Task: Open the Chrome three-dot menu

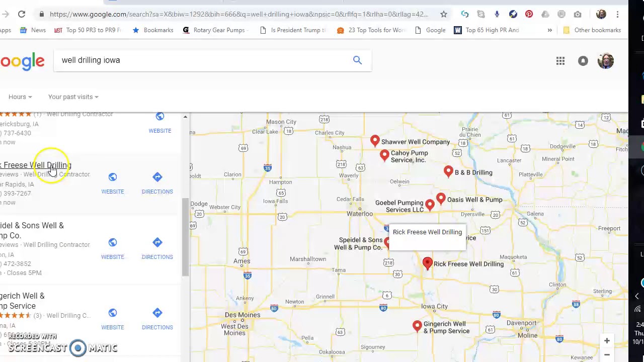Action: (617, 14)
